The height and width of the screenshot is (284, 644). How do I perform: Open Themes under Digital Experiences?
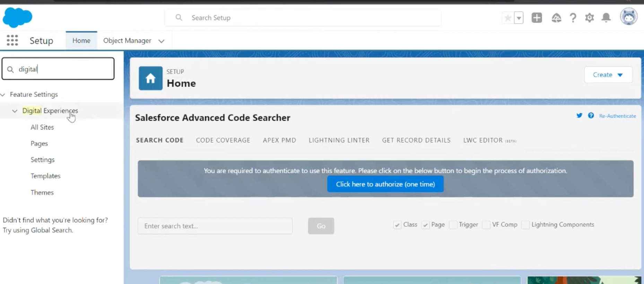pos(42,192)
